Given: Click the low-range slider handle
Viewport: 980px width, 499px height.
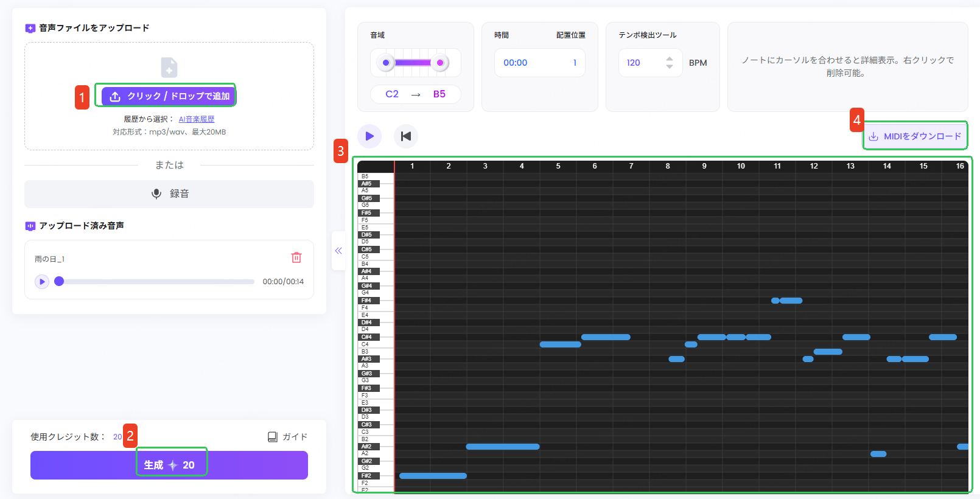Looking at the screenshot, I should [x=386, y=63].
